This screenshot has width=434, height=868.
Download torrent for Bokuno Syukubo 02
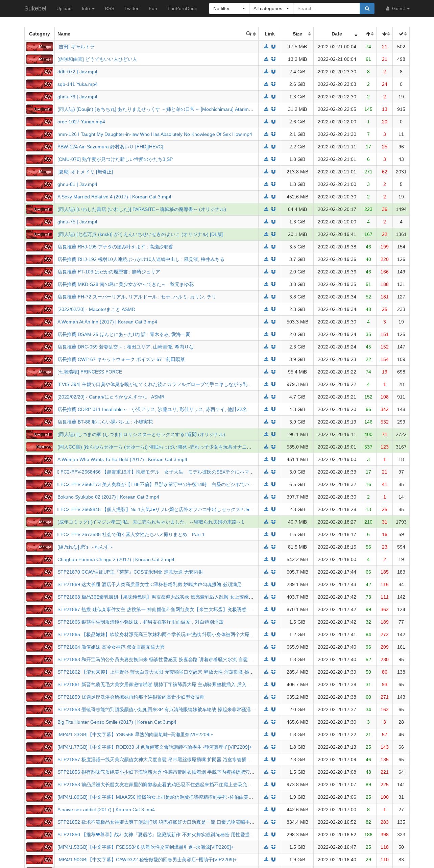266,497
